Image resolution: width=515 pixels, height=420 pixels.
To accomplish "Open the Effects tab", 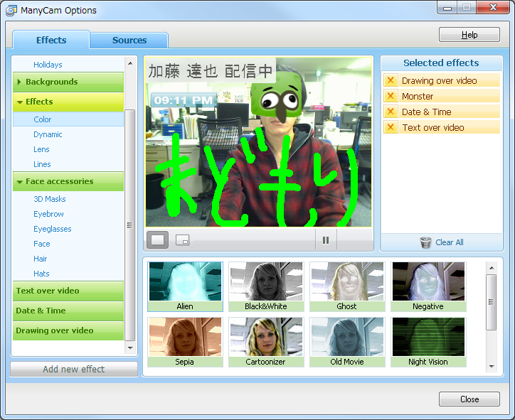I will pos(51,40).
